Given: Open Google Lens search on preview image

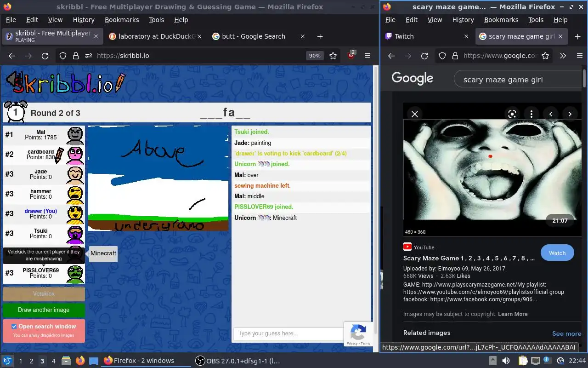Looking at the screenshot, I should (512, 114).
